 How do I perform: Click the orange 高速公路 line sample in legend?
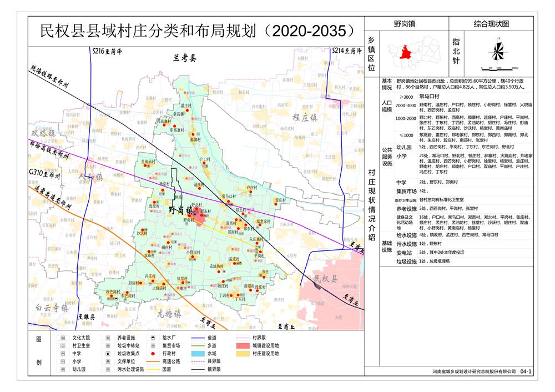pyautogui.click(x=153, y=361)
